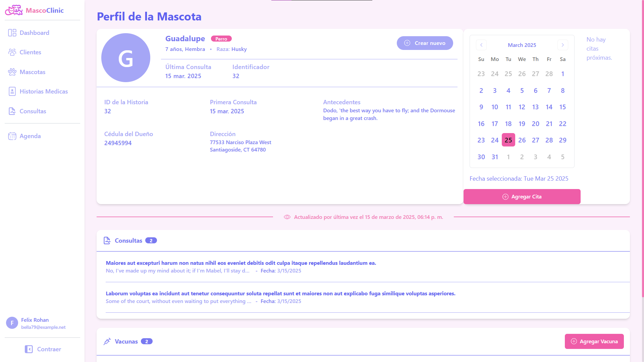Go to next month in calendar
The image size is (644, 362).
[563, 45]
